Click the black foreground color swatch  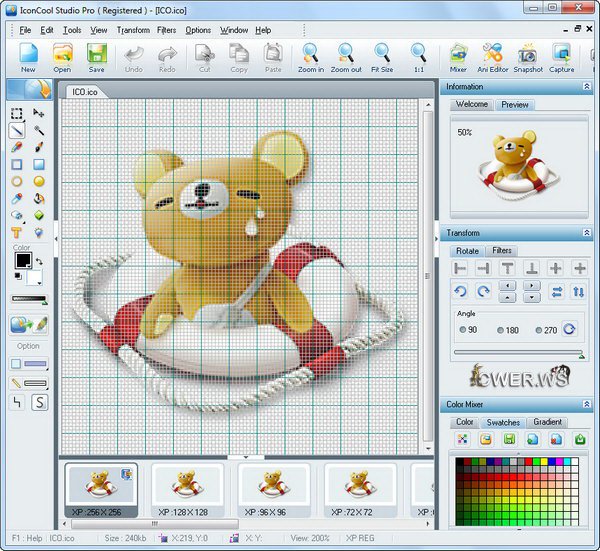[x=21, y=260]
